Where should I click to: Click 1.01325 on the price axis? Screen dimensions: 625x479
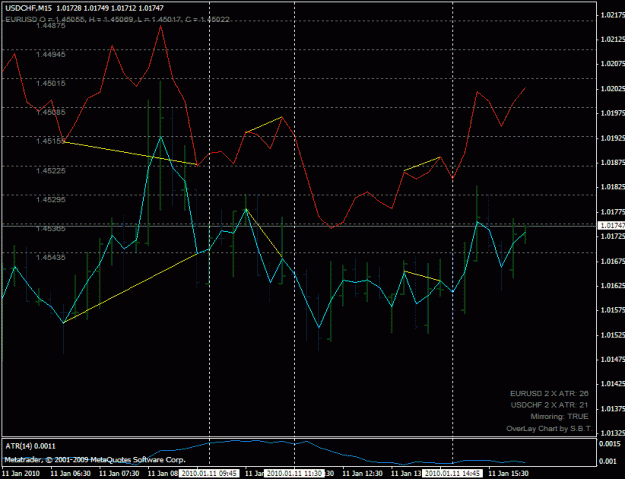point(613,433)
